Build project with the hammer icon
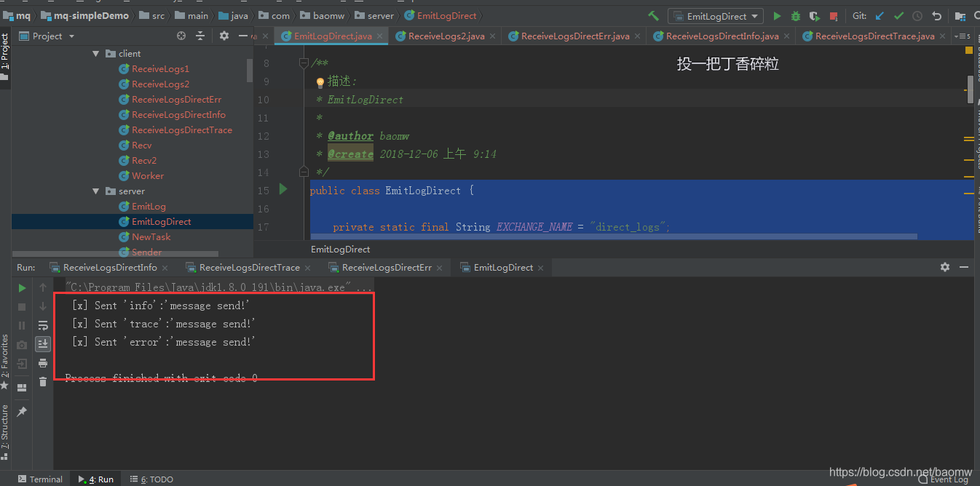980x486 pixels. (654, 15)
